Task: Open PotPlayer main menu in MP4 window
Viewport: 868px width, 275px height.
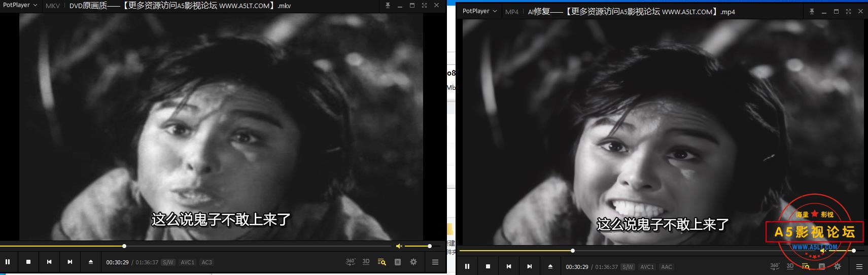Action: (479, 11)
